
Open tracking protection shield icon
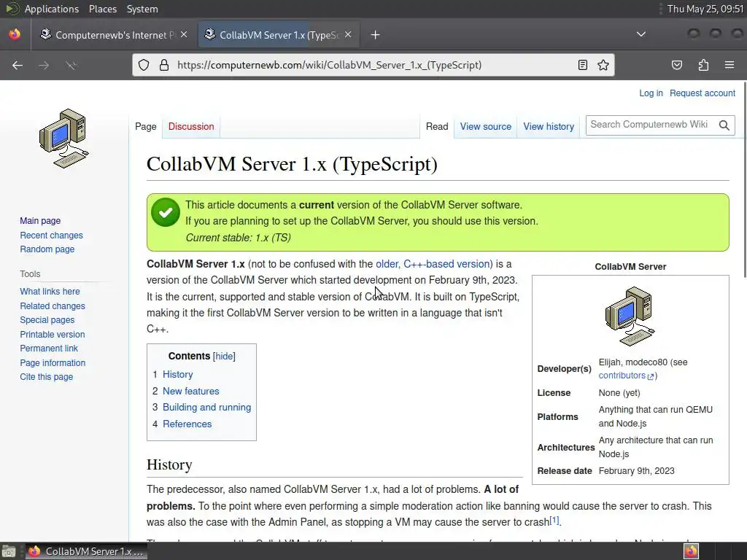pyautogui.click(x=144, y=65)
